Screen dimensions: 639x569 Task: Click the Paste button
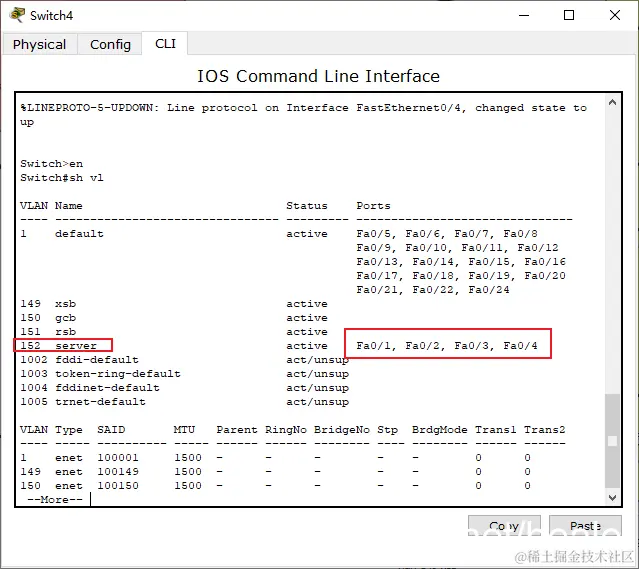(x=585, y=525)
